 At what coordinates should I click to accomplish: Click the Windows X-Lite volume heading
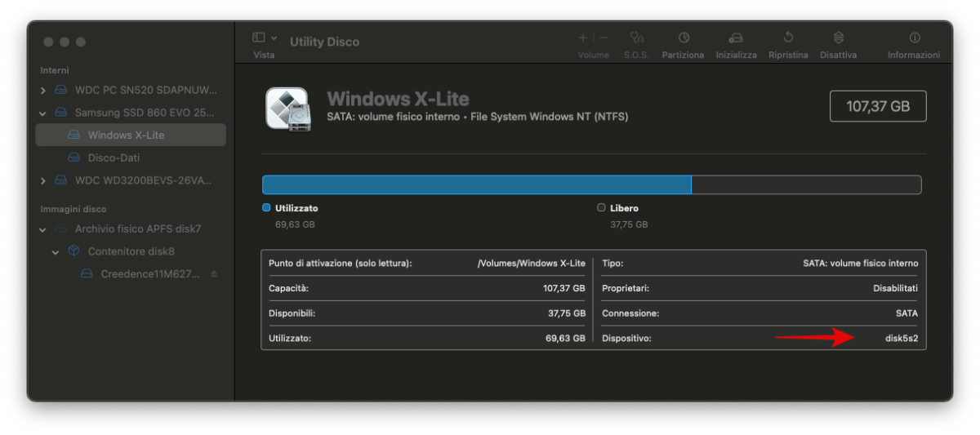tap(398, 100)
